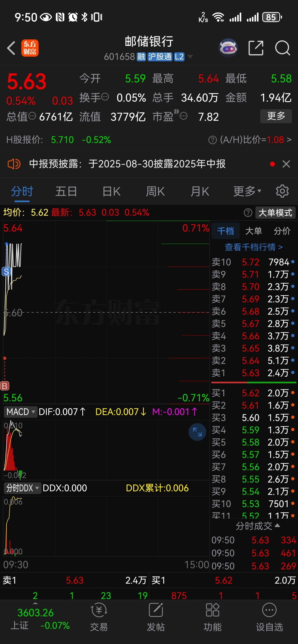Tap the 沪股通 badge
Image resolution: width=298 pixels, height=644 pixels.
coord(160,57)
